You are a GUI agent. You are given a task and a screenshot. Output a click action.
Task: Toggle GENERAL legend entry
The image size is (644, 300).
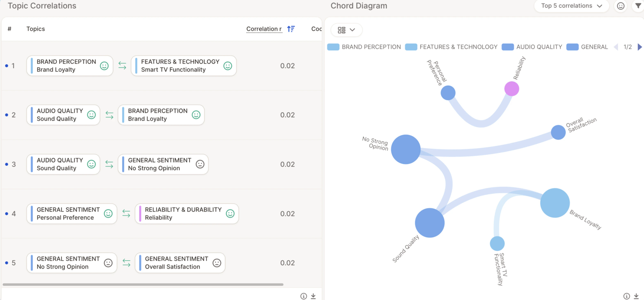(x=587, y=47)
